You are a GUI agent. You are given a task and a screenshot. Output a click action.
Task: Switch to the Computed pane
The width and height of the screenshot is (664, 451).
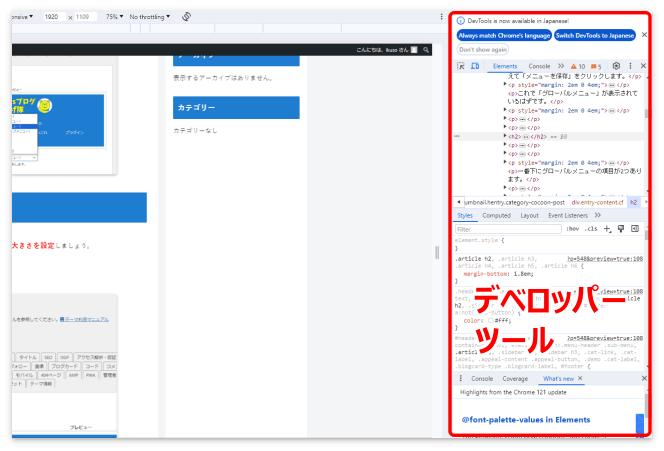pyautogui.click(x=496, y=216)
